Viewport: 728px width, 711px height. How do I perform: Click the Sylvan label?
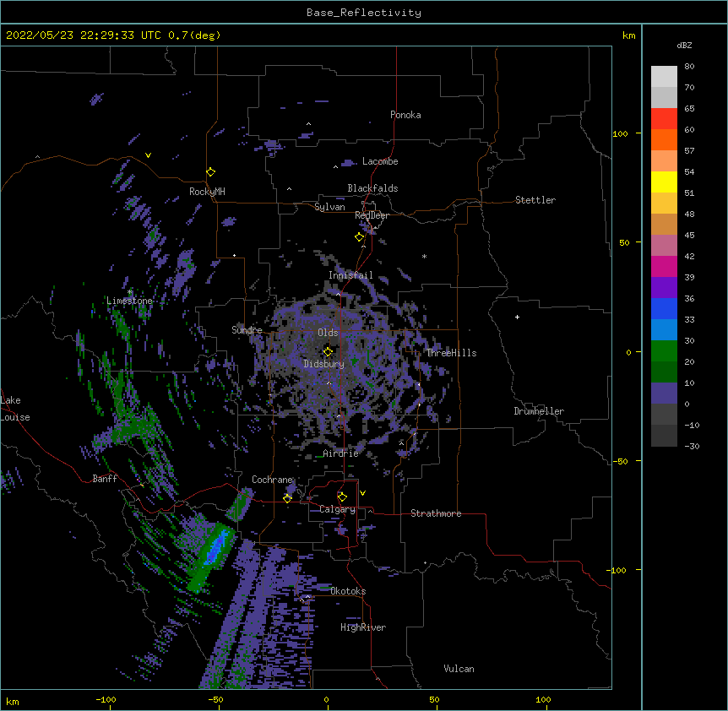pyautogui.click(x=329, y=207)
